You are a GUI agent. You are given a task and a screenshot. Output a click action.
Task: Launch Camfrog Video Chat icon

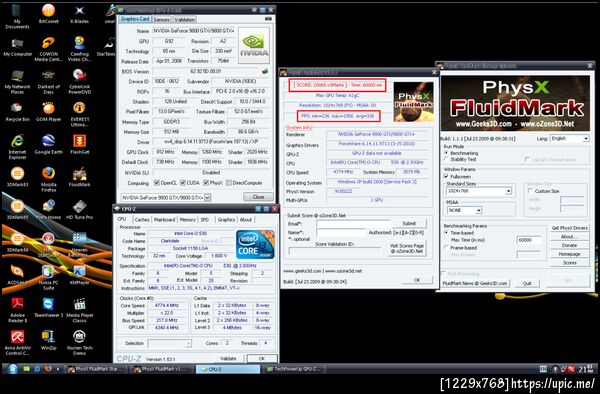point(79,49)
